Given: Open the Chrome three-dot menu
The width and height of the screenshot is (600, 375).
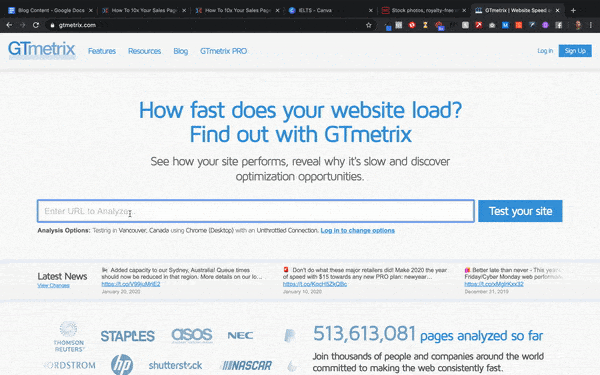Looking at the screenshot, I should pos(591,25).
